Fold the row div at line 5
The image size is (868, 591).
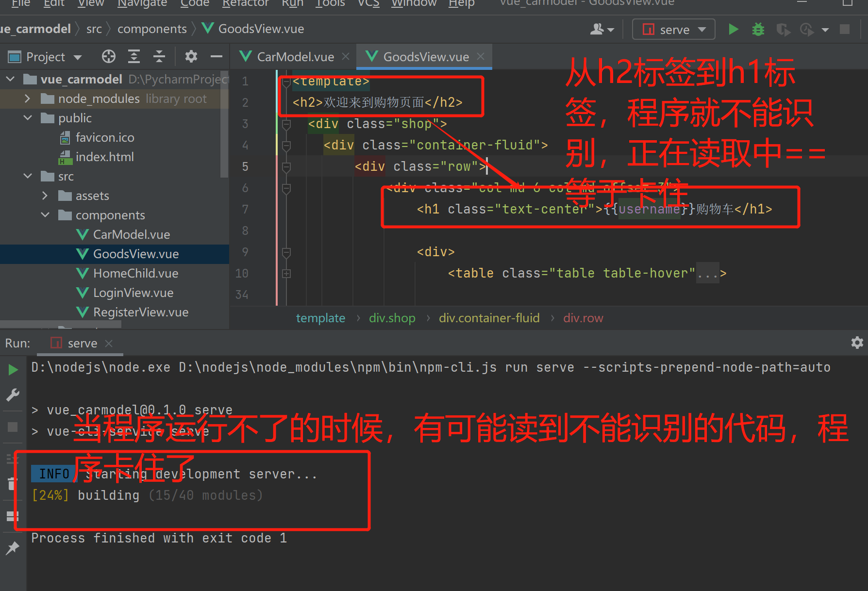[286, 167]
